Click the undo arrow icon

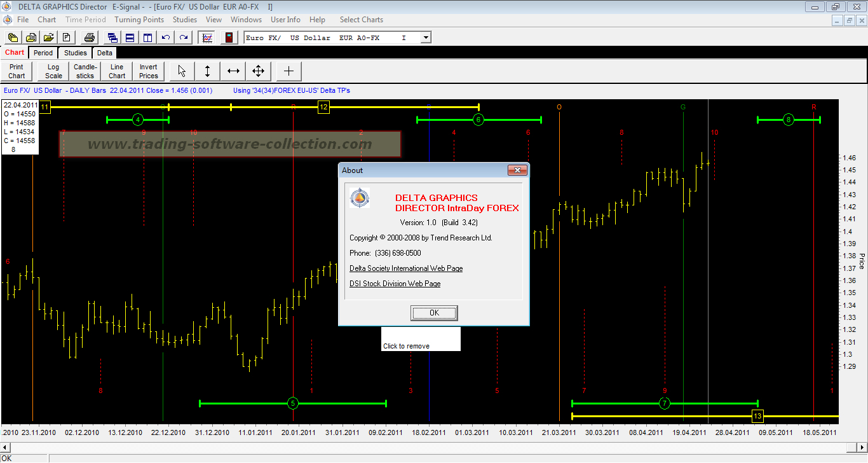[x=166, y=38]
